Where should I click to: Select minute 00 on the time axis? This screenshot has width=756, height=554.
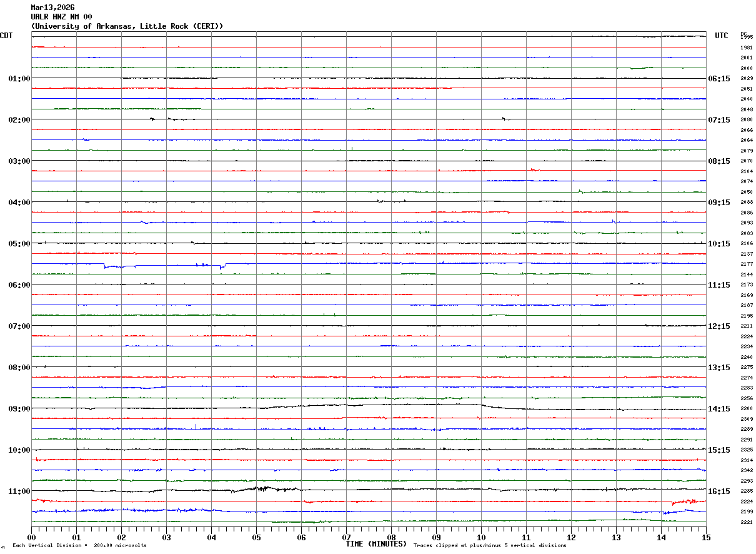pyautogui.click(x=31, y=537)
